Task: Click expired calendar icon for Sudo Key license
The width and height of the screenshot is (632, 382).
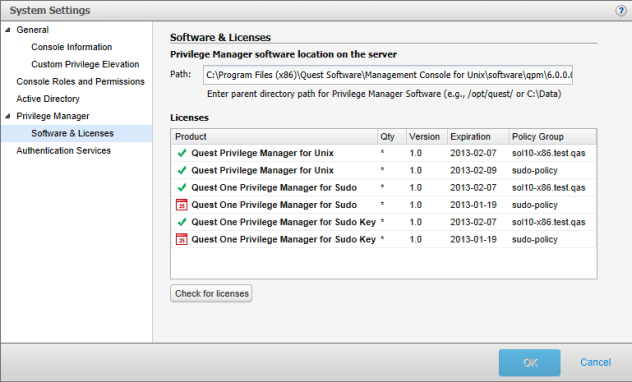Action: coord(182,239)
